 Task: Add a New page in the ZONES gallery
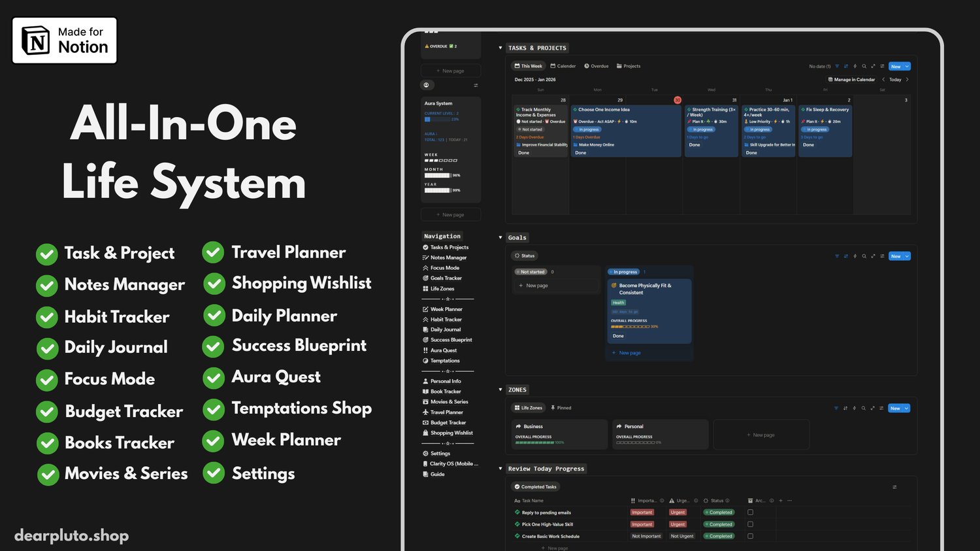(x=761, y=435)
